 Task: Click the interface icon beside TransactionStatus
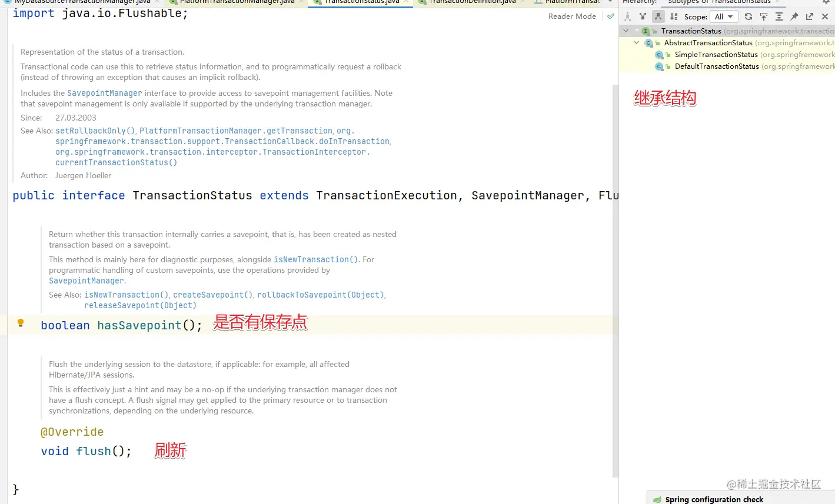pos(646,31)
